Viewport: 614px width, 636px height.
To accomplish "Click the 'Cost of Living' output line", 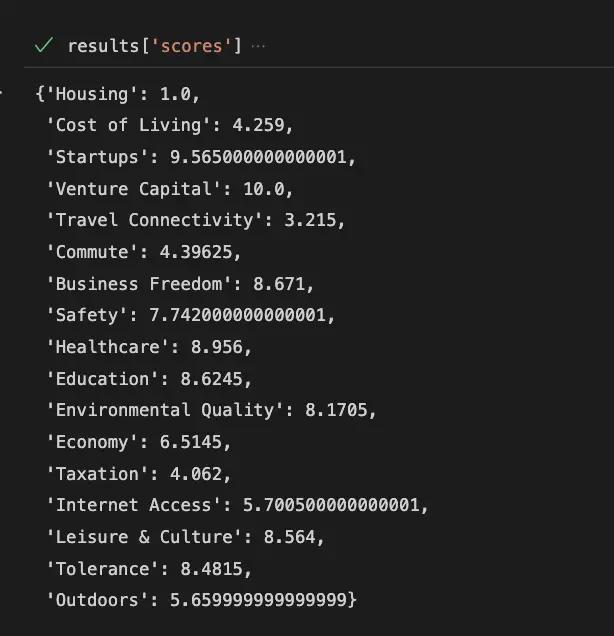I will [x=170, y=126].
